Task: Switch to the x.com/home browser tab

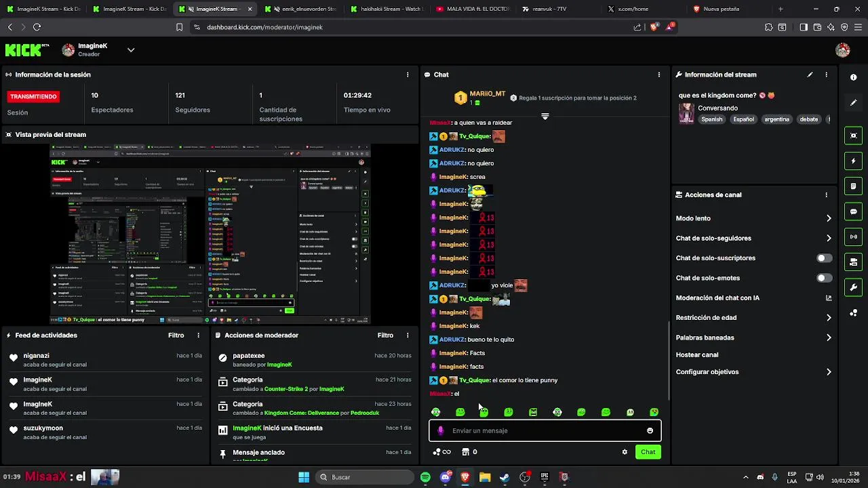Action: pyautogui.click(x=644, y=9)
